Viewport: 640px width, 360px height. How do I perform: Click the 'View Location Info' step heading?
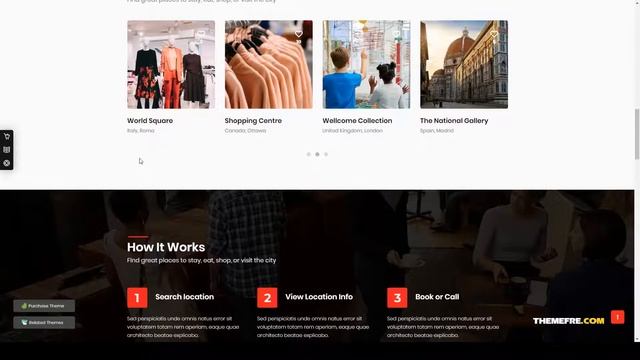[319, 297]
